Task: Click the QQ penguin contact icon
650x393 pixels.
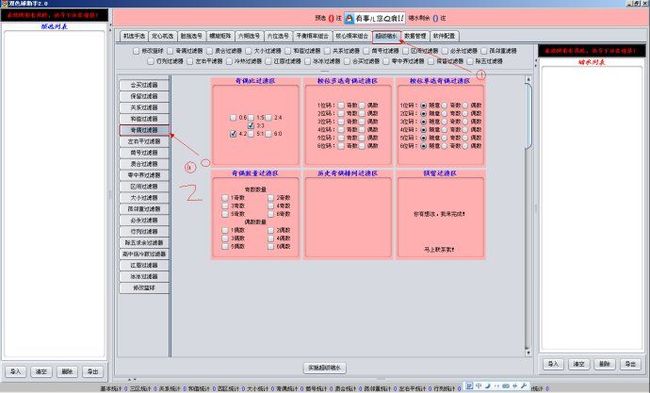Action: [349, 18]
